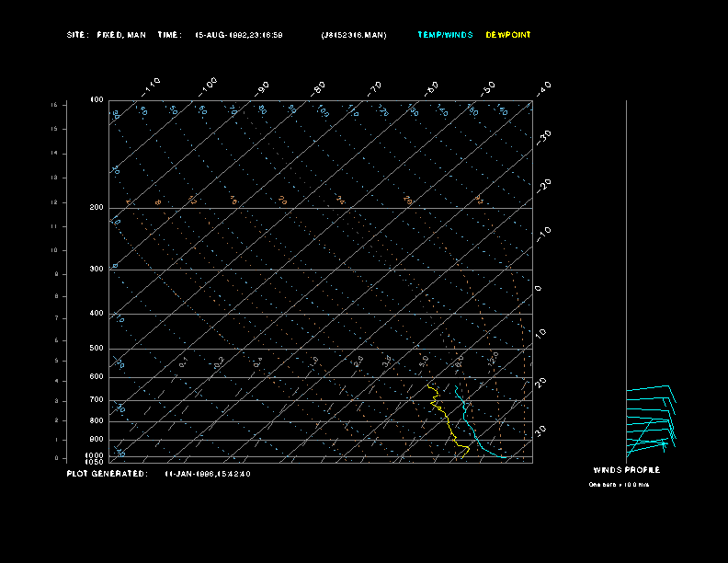Click the SITE: FIXED, MAN header text
728x563 pixels.
pyautogui.click(x=106, y=35)
